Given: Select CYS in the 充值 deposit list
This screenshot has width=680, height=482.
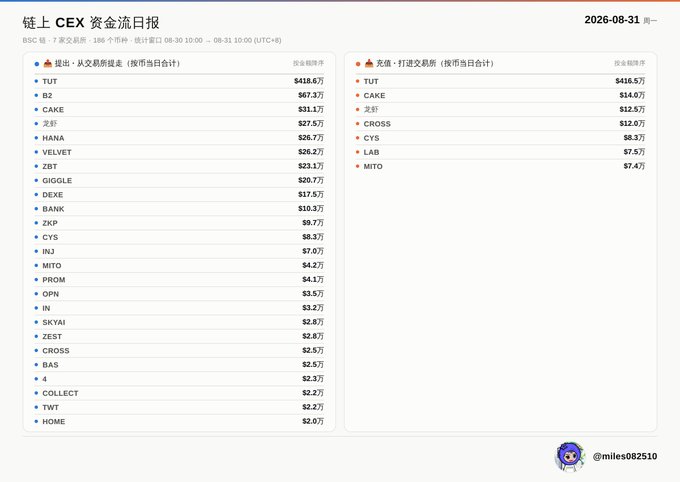Looking at the screenshot, I should (x=372, y=138).
